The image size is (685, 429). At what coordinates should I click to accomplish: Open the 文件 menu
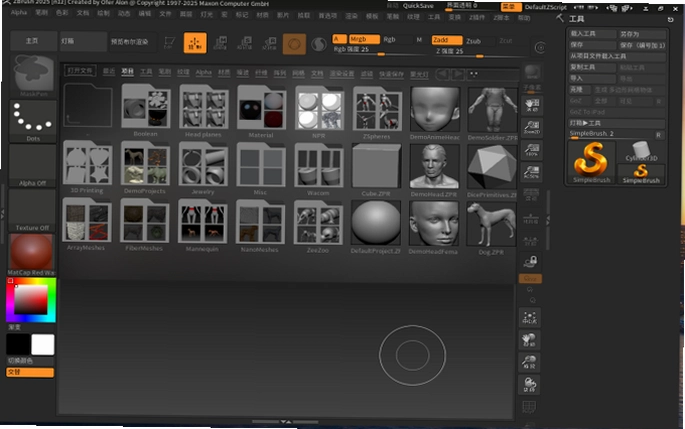[x=165, y=14]
